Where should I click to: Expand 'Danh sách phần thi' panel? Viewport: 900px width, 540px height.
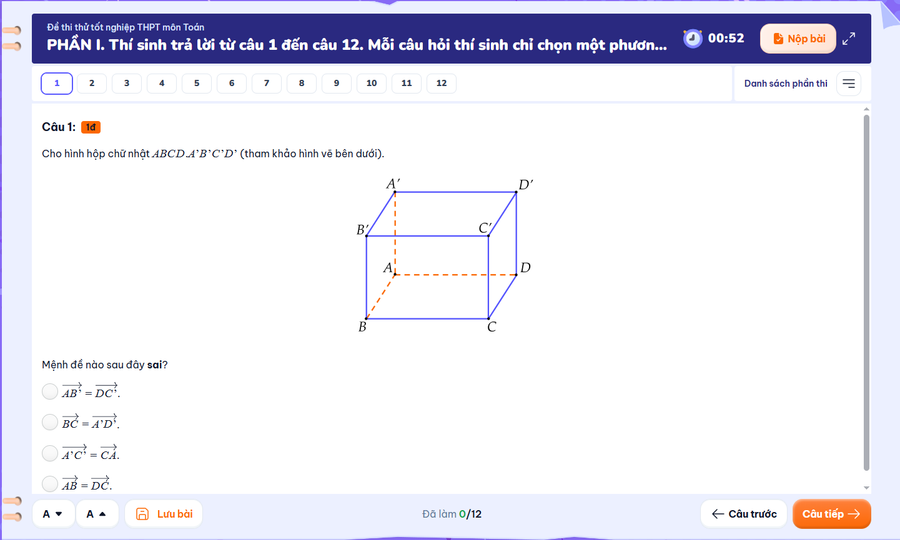[785, 83]
